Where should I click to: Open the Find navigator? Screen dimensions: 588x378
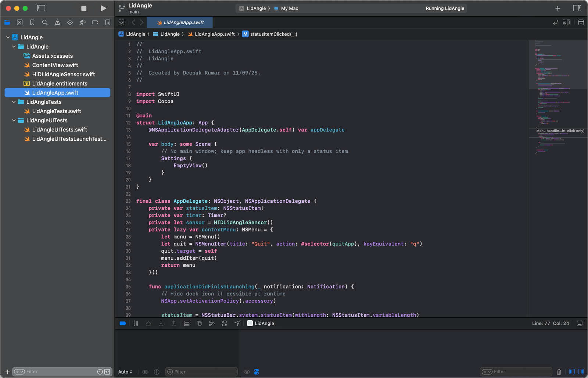[x=44, y=22]
